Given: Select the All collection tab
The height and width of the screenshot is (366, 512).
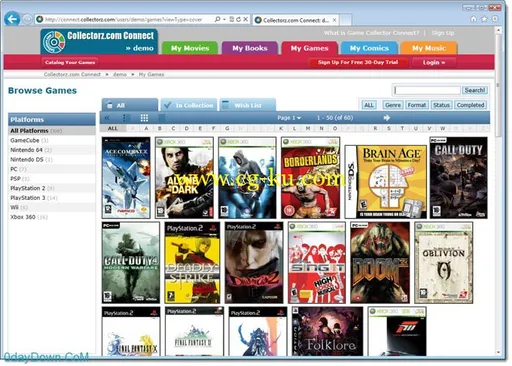Looking at the screenshot, I should 130,105.
